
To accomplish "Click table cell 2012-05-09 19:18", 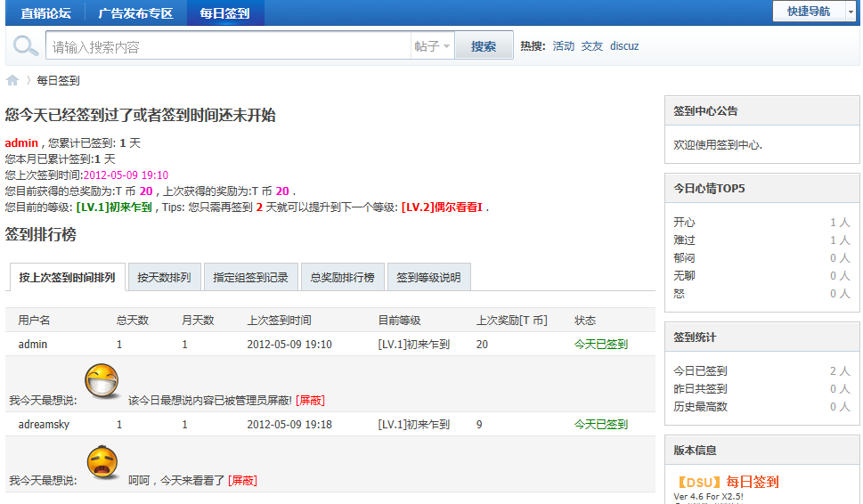I will point(289,425).
